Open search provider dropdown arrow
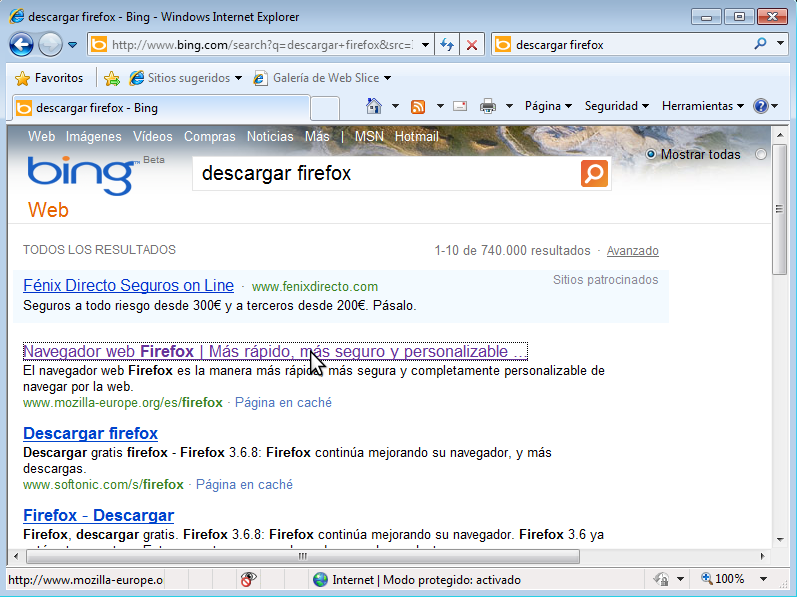Screen dimensions: 797x597 [x=780, y=44]
